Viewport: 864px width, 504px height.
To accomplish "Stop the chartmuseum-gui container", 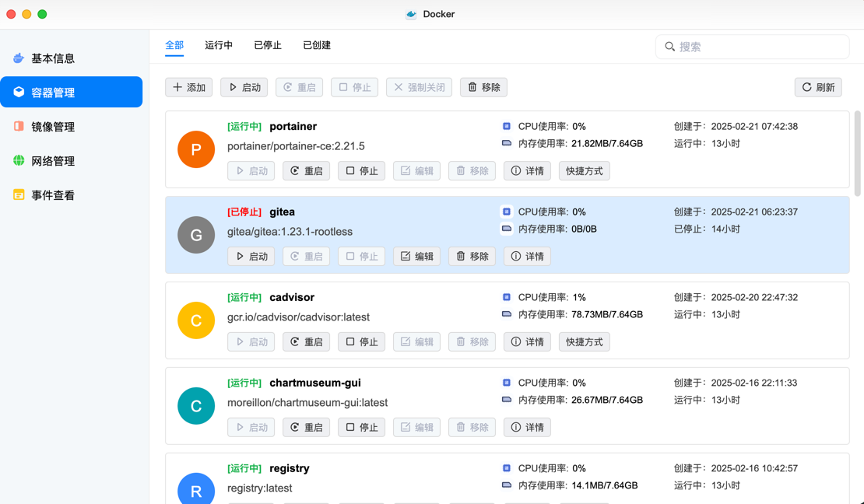I will (x=361, y=427).
